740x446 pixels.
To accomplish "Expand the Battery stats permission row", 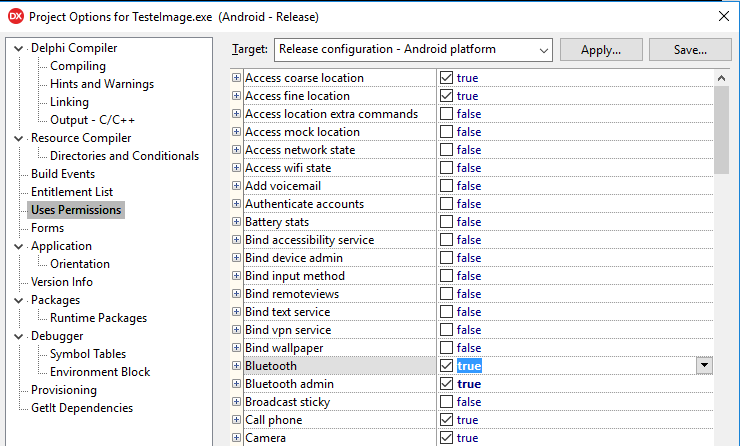I will tap(236, 221).
